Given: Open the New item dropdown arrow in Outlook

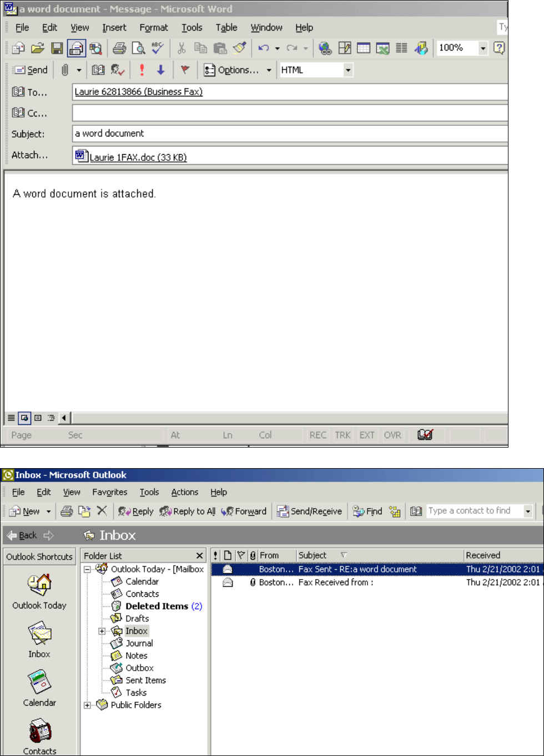Looking at the screenshot, I should 48,511.
